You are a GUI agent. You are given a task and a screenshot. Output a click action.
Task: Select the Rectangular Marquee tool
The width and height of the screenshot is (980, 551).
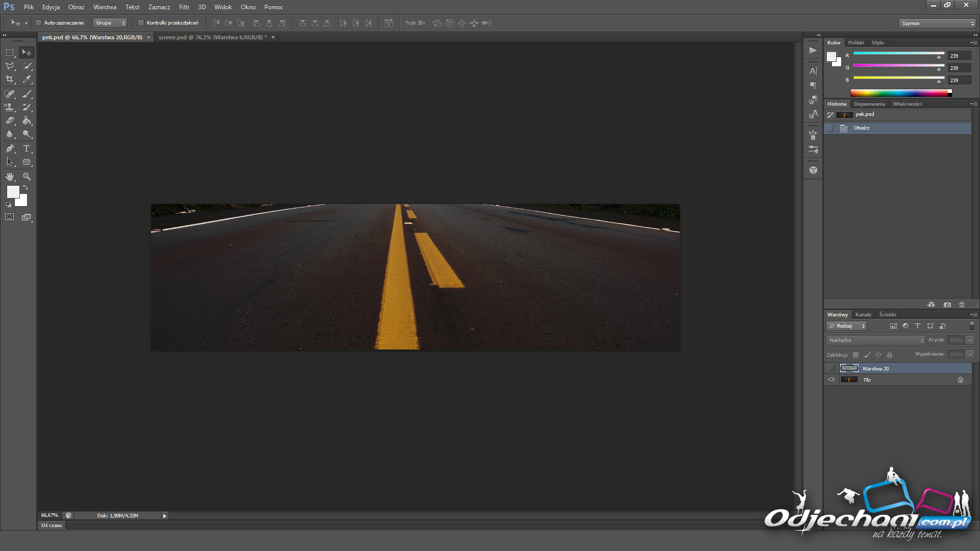click(10, 53)
